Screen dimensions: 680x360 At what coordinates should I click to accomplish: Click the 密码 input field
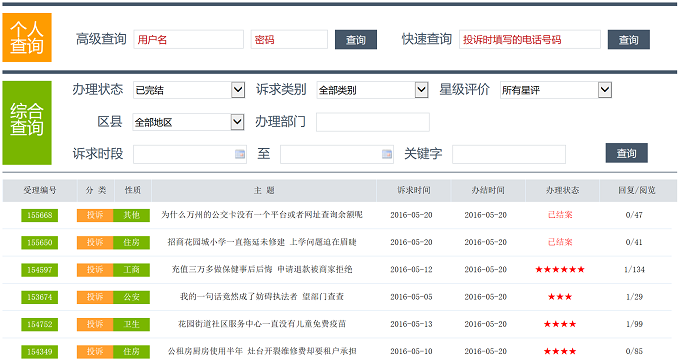click(289, 39)
